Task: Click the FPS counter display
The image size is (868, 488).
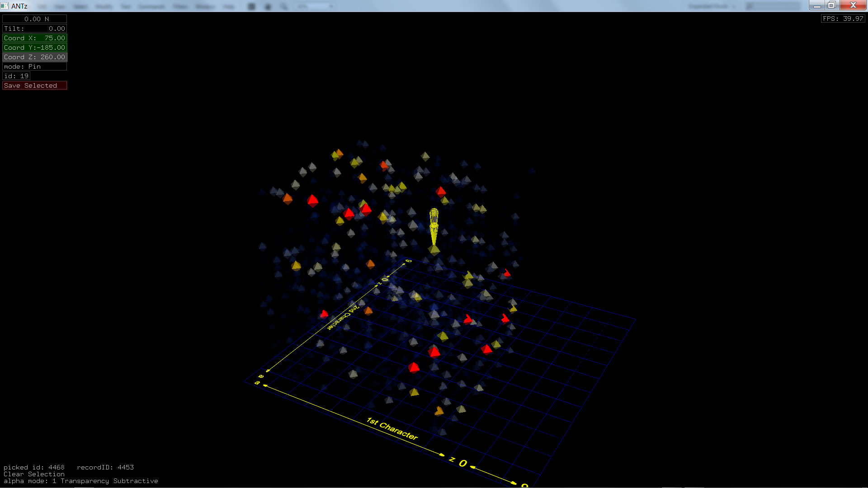Action: tap(843, 19)
